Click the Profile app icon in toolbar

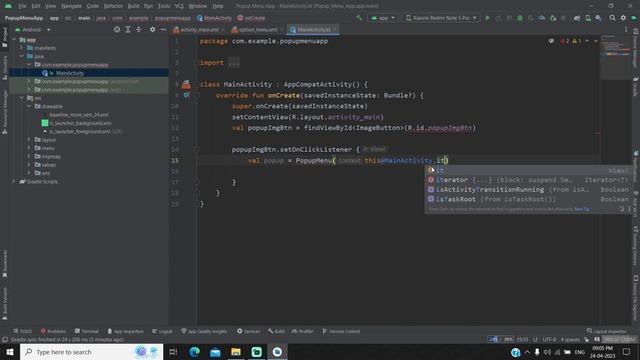tap(542, 18)
